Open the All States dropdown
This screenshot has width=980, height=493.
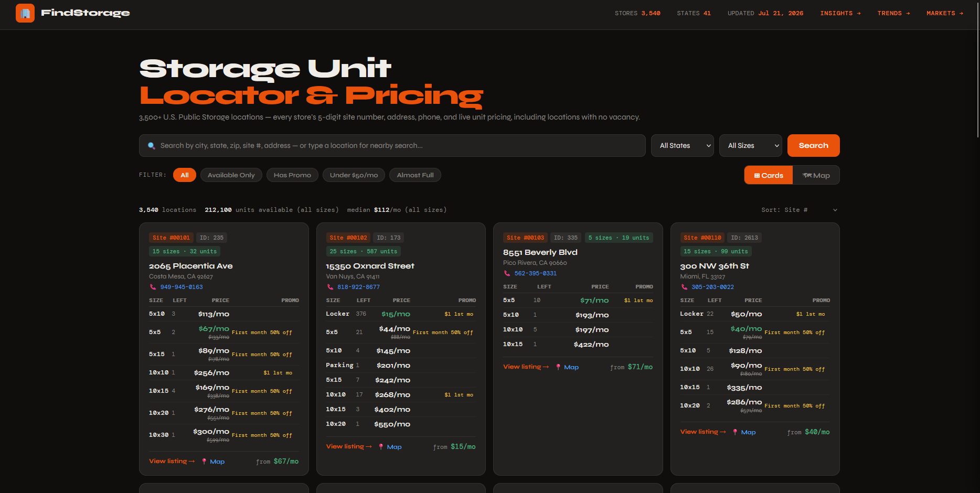click(683, 146)
